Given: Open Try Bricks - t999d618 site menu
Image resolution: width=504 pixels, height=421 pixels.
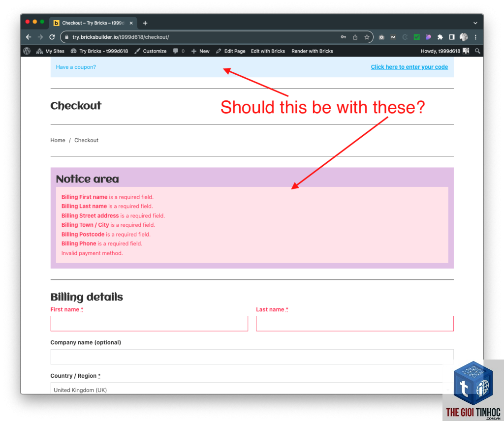Looking at the screenshot, I should 99,51.
